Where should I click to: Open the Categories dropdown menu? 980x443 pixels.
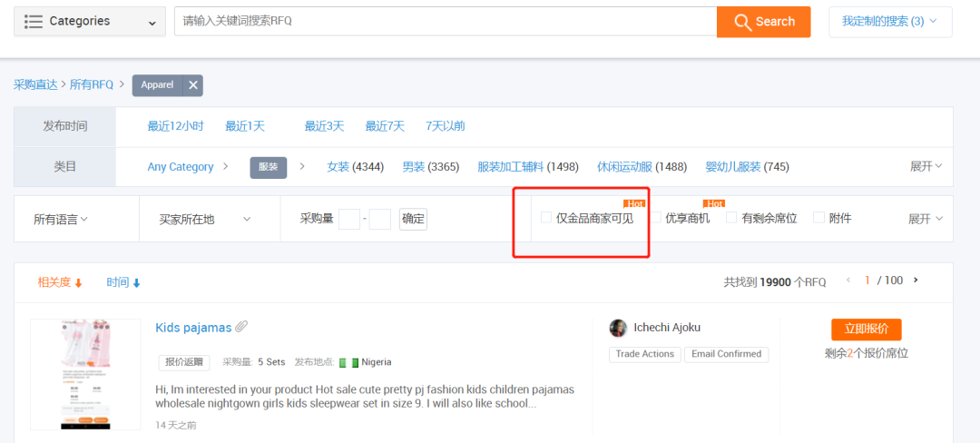pyautogui.click(x=90, y=22)
